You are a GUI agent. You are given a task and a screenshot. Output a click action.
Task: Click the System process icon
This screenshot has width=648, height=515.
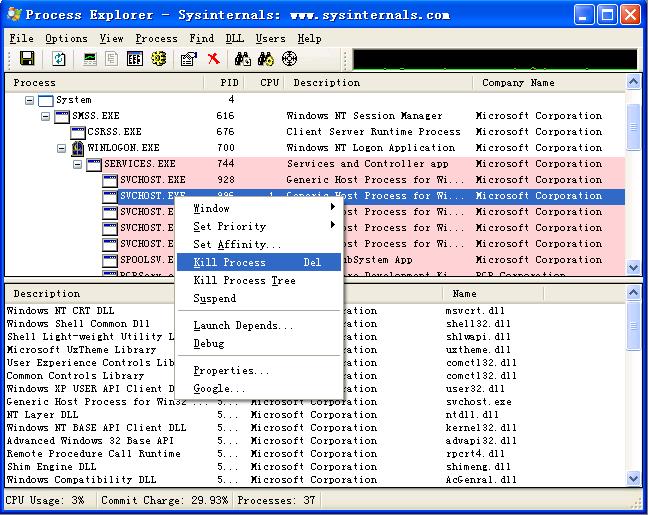pos(45,100)
